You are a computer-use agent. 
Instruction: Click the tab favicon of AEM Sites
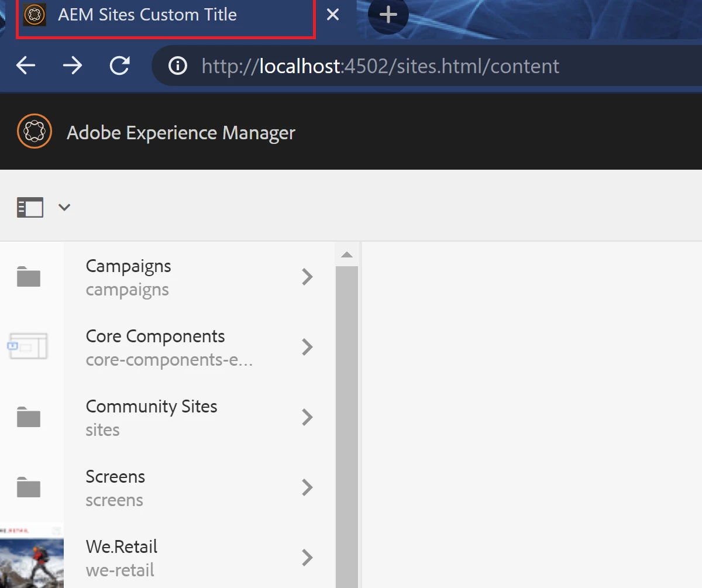click(35, 15)
